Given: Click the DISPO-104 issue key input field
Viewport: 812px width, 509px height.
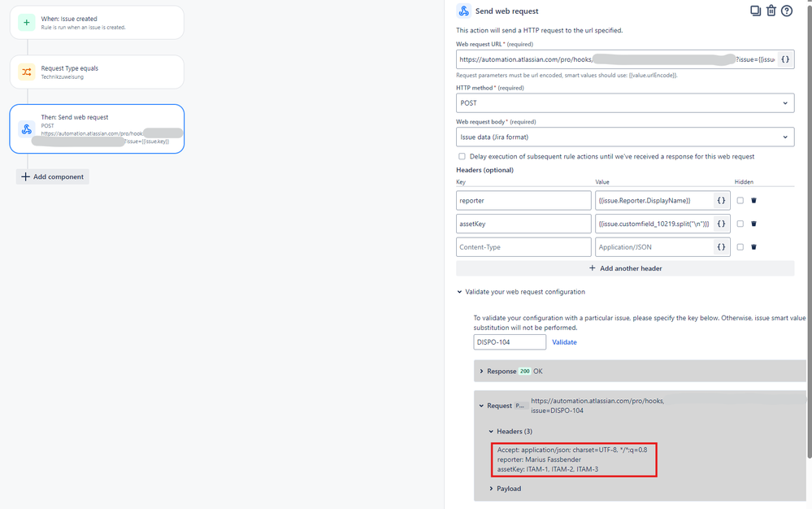Looking at the screenshot, I should (509, 342).
